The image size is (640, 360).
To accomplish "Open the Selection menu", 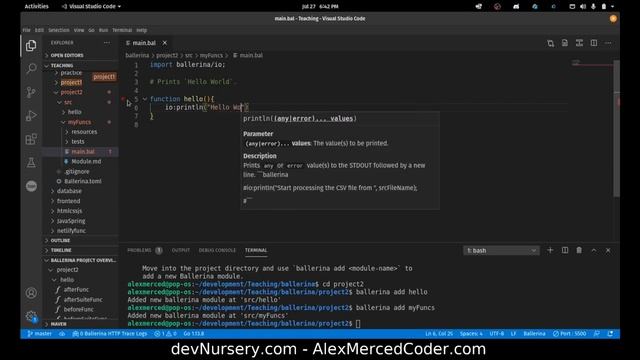I will [x=59, y=30].
